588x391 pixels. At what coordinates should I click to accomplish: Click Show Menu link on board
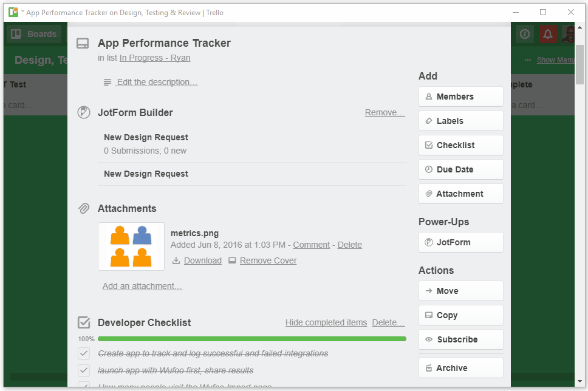[555, 60]
